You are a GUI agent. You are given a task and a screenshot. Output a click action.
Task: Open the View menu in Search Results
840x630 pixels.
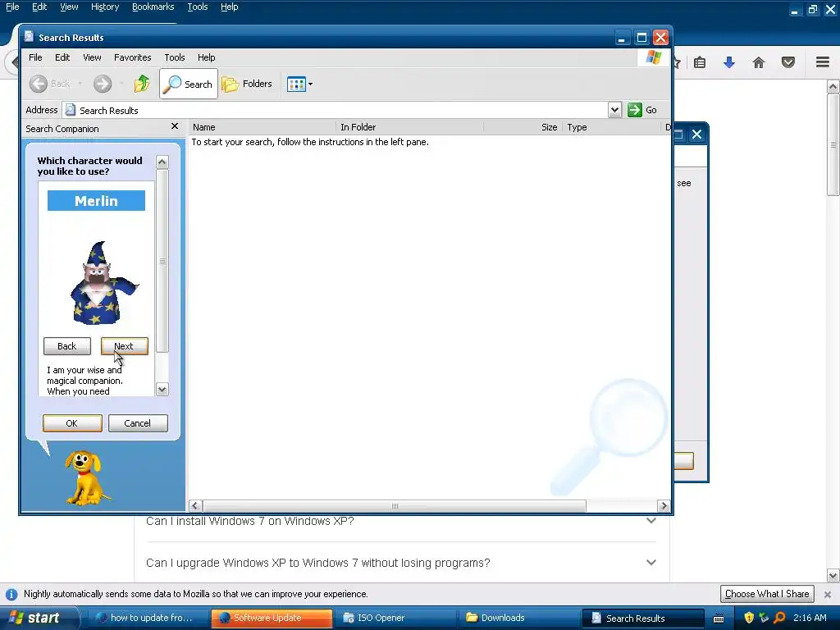coord(92,57)
